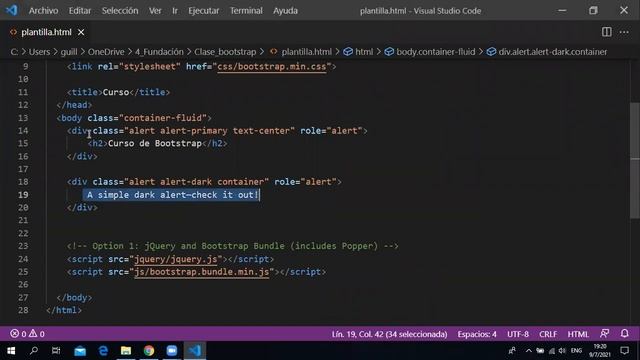The height and width of the screenshot is (360, 640).
Task: Click the People icon in system tray
Action: 512,351
